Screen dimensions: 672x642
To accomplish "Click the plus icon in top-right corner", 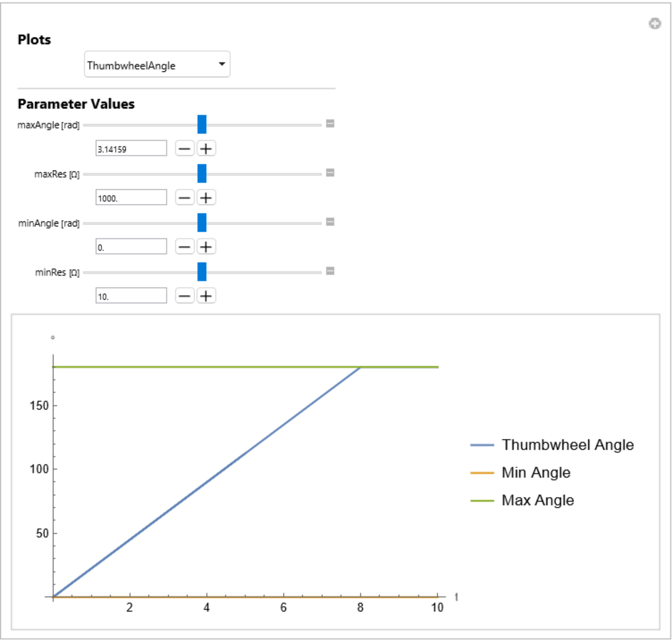I will [655, 24].
